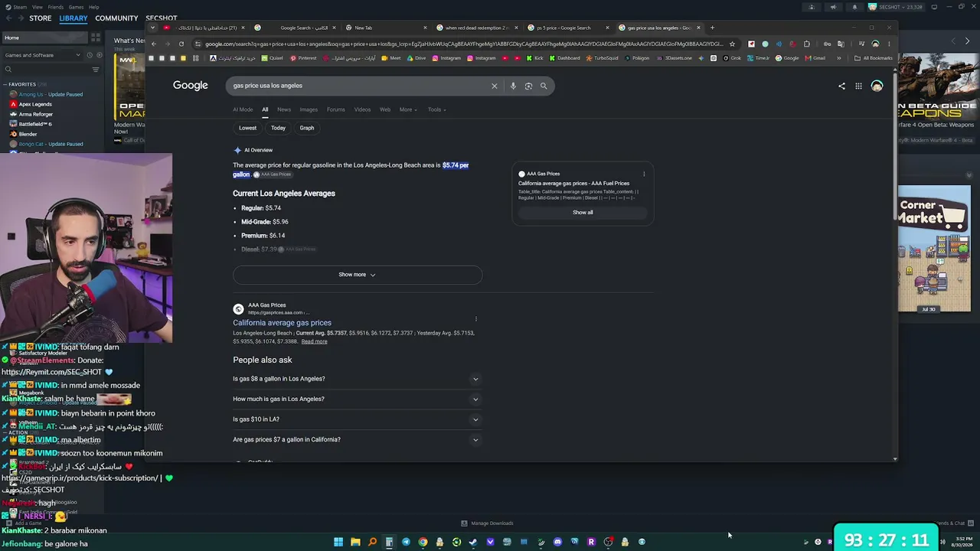Image resolution: width=980 pixels, height=551 pixels.
Task: Switch to Images results tab
Action: click(309, 109)
